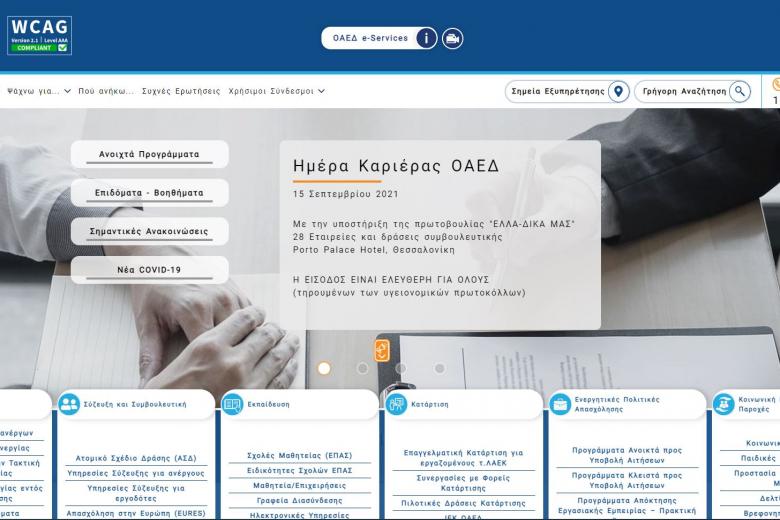Open Προγράμματα Απόκτησης Εργασιακής Εμπειρίας link
The height and width of the screenshot is (520, 780).
pos(627,505)
